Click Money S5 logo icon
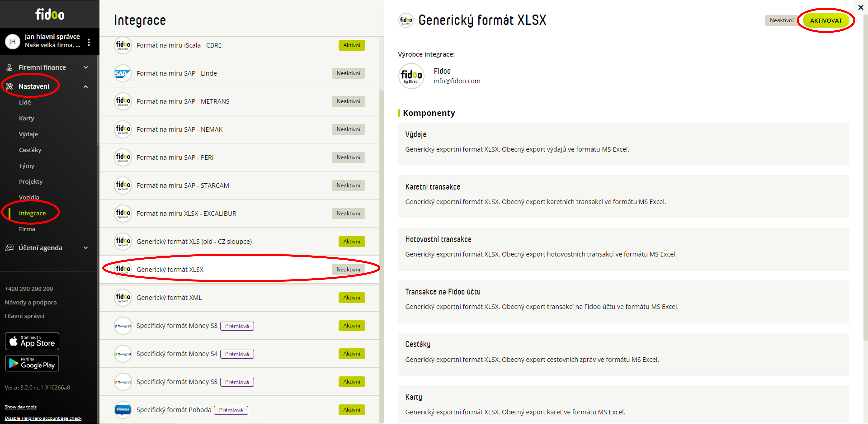Screen dimensions: 868x424 123,382
